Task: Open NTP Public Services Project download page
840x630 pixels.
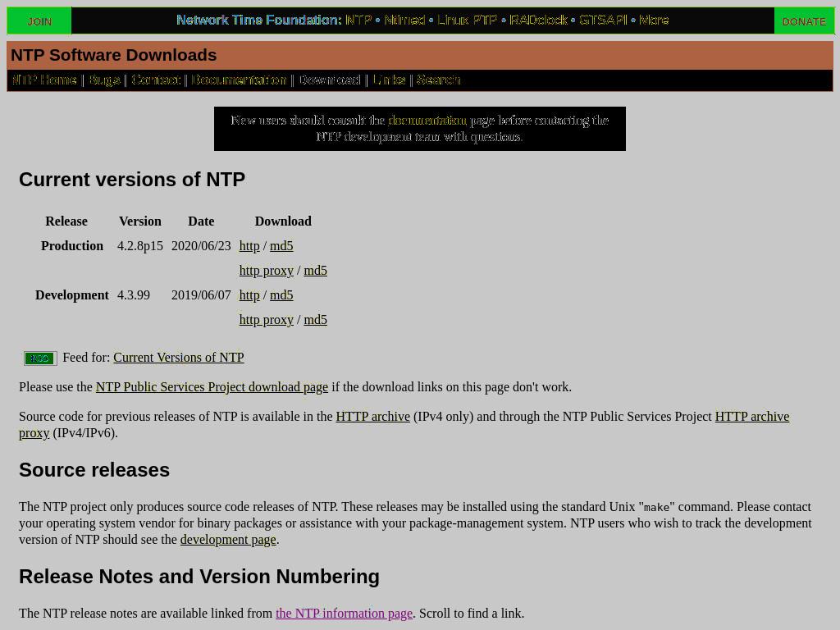Action: click(x=212, y=387)
